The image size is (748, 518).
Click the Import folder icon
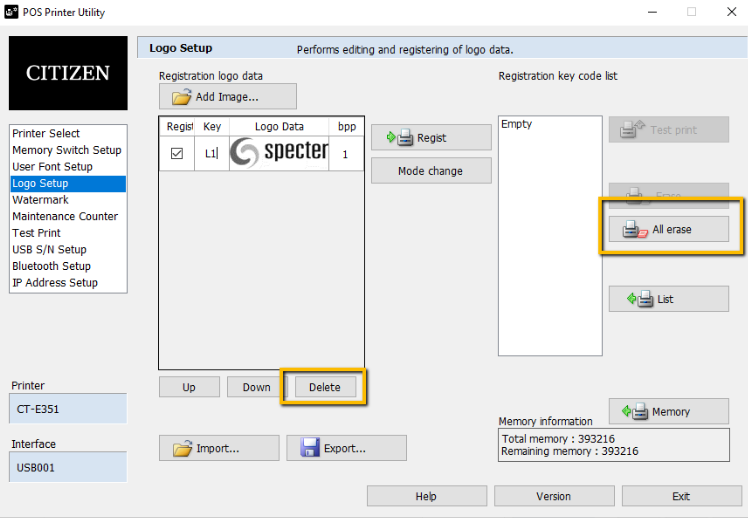coord(182,448)
